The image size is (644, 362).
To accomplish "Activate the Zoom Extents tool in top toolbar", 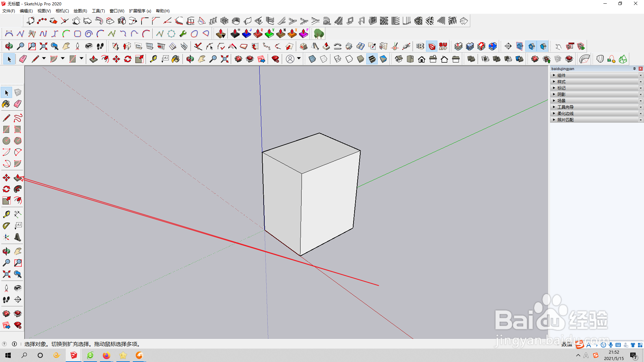I will (224, 59).
